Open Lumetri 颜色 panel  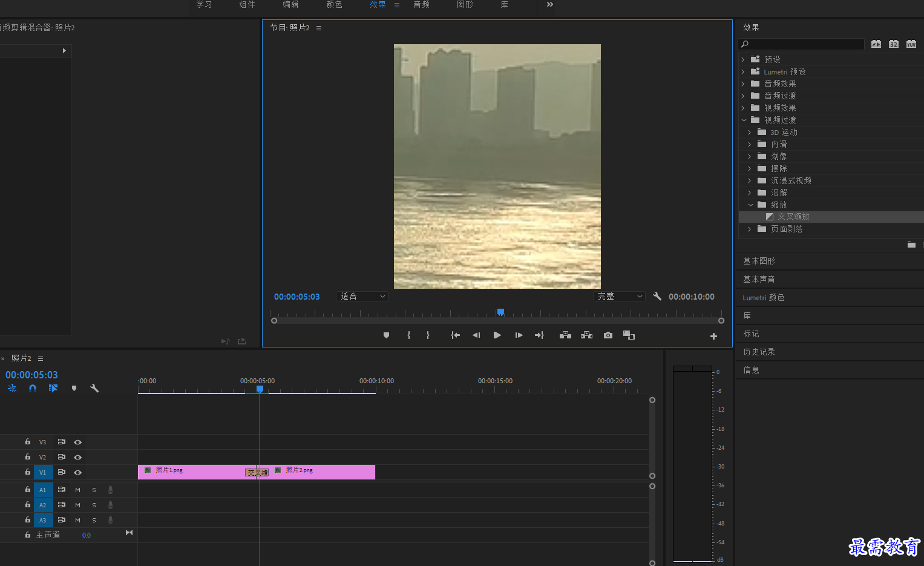[x=764, y=297]
